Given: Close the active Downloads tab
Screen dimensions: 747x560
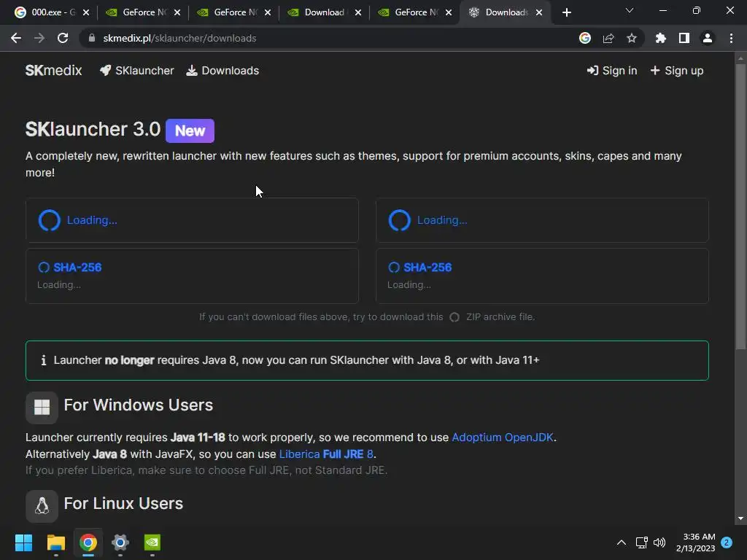Looking at the screenshot, I should (539, 12).
